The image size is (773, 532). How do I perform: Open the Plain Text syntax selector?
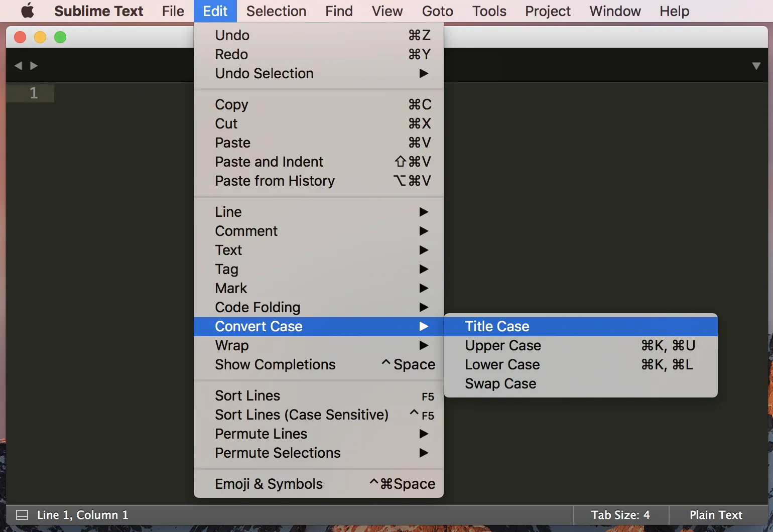click(x=716, y=515)
